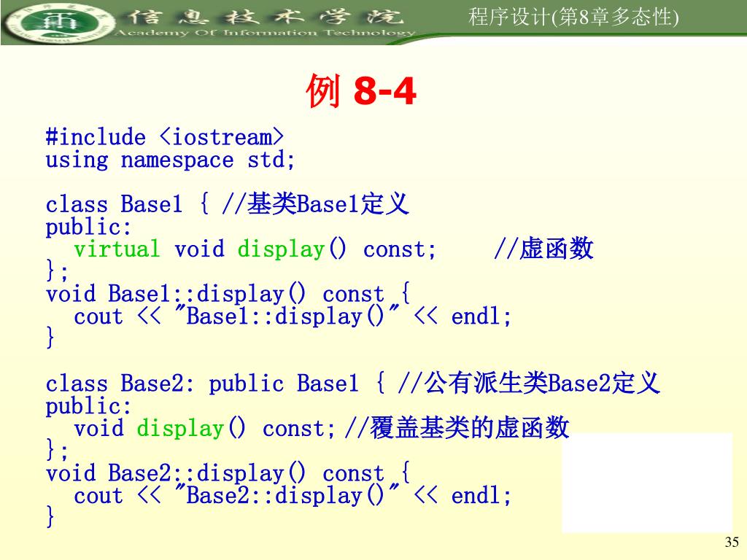The width and height of the screenshot is (747, 560).
Task: Click the comment //虚函数
Action: (x=543, y=249)
